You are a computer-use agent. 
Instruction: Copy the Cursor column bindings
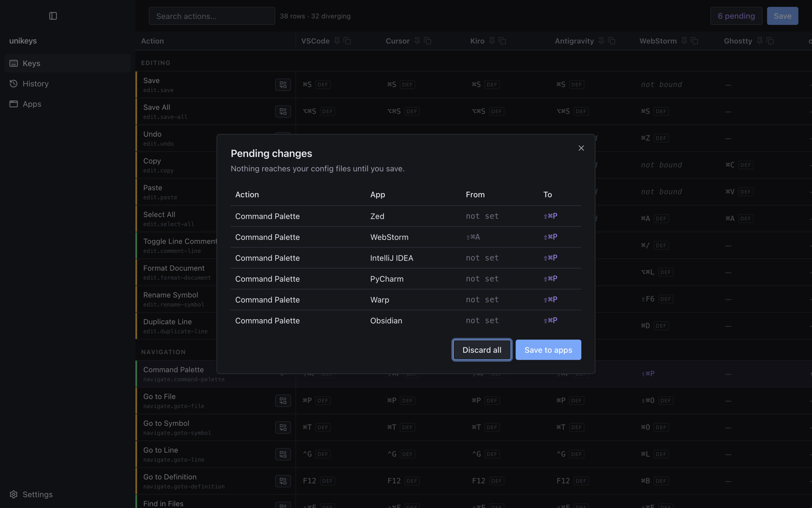click(427, 41)
